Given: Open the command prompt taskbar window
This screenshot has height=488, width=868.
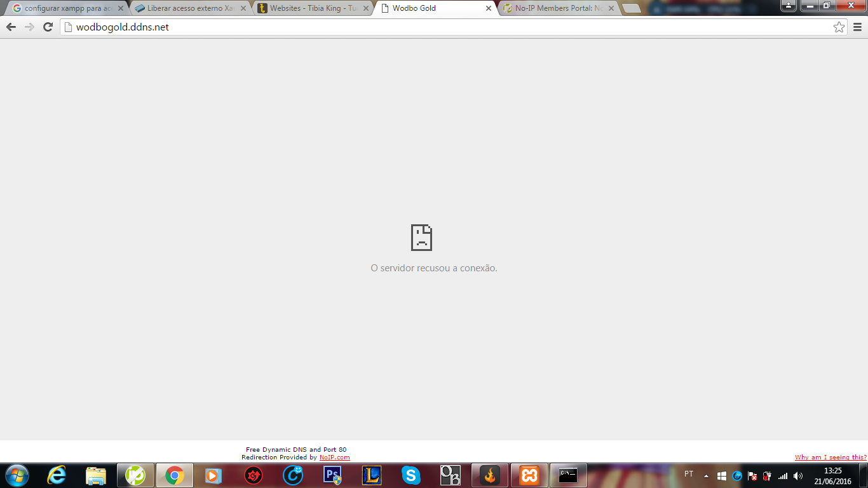Looking at the screenshot, I should [x=568, y=475].
